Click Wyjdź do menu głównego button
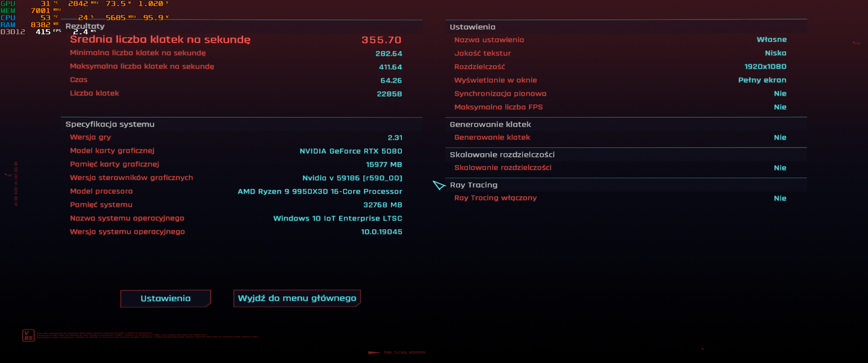The height and width of the screenshot is (363, 868). coord(297,298)
